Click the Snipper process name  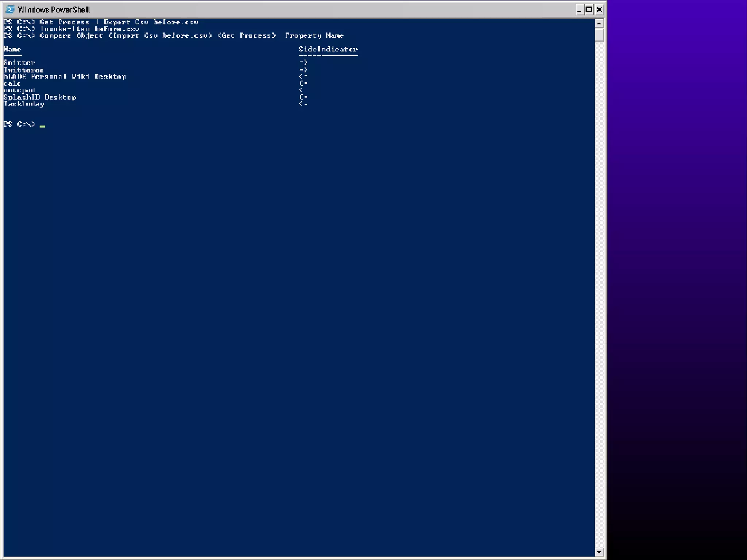[19, 63]
